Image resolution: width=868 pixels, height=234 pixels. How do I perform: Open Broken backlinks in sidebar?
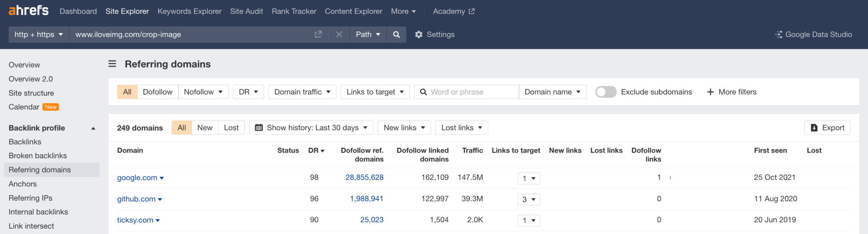point(38,156)
